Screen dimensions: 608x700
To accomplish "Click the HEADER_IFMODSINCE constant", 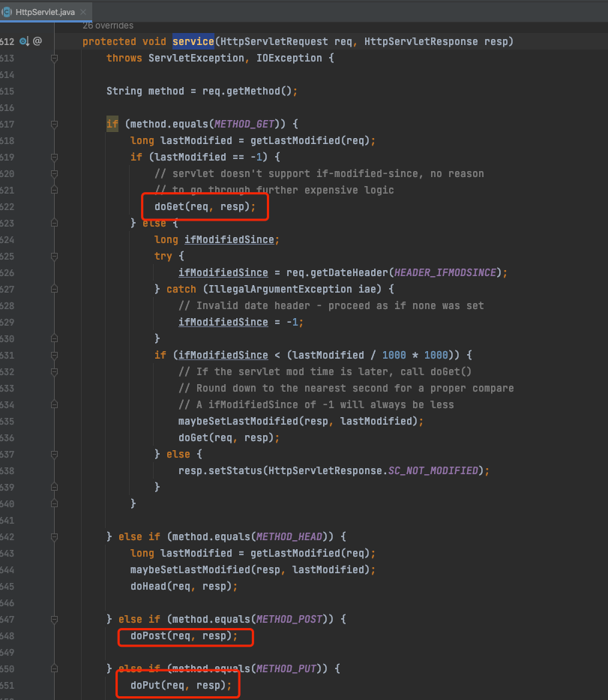I will pyautogui.click(x=445, y=273).
